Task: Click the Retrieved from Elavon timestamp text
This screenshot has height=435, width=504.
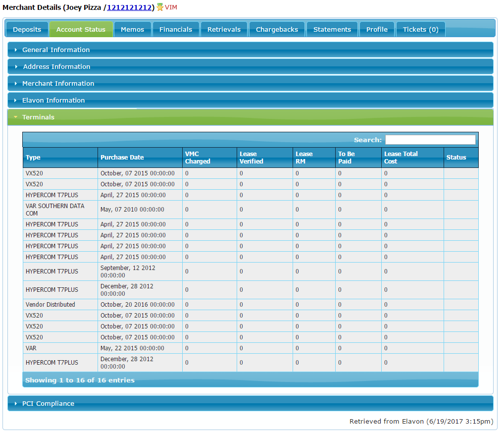Action: (x=421, y=421)
